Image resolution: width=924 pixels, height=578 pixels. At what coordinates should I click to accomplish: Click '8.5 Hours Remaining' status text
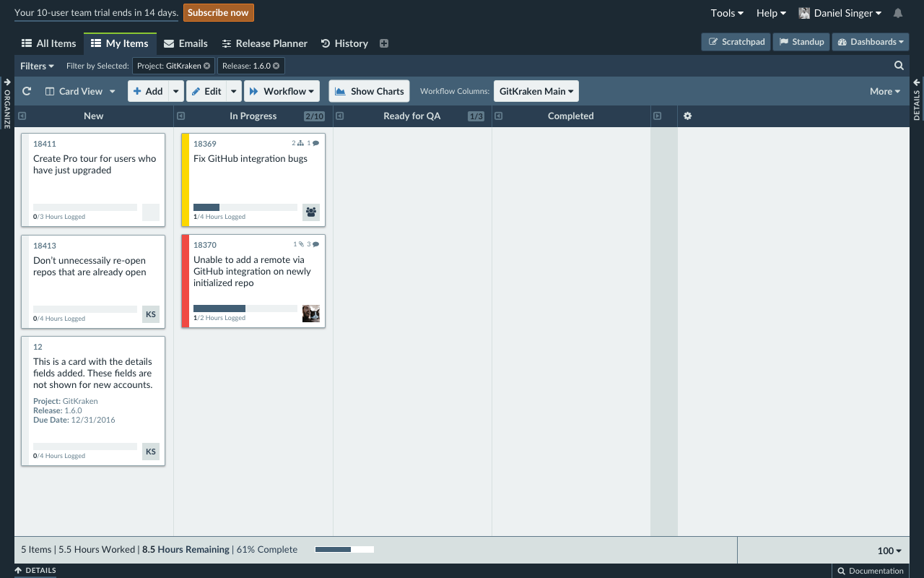(186, 550)
